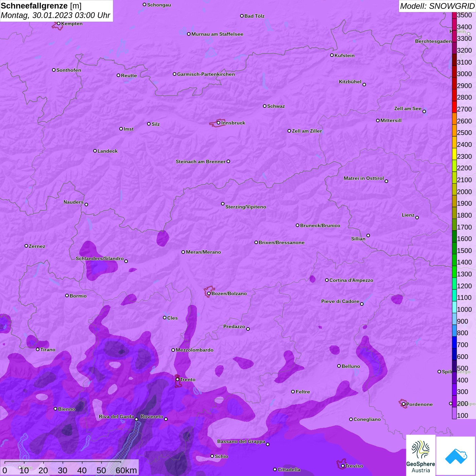The width and height of the screenshot is (476, 476).
Task: Click the 'Cittadella' label
Action: pyautogui.click(x=289, y=470)
